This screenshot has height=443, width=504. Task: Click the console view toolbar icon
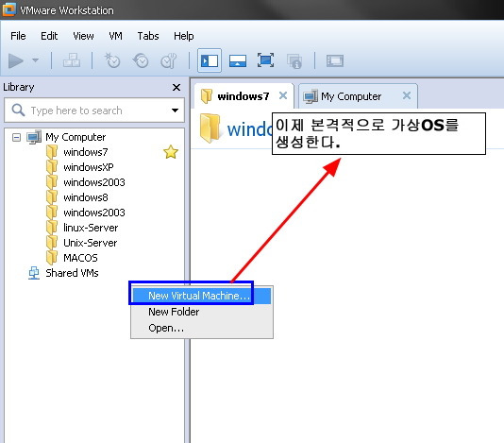click(335, 60)
